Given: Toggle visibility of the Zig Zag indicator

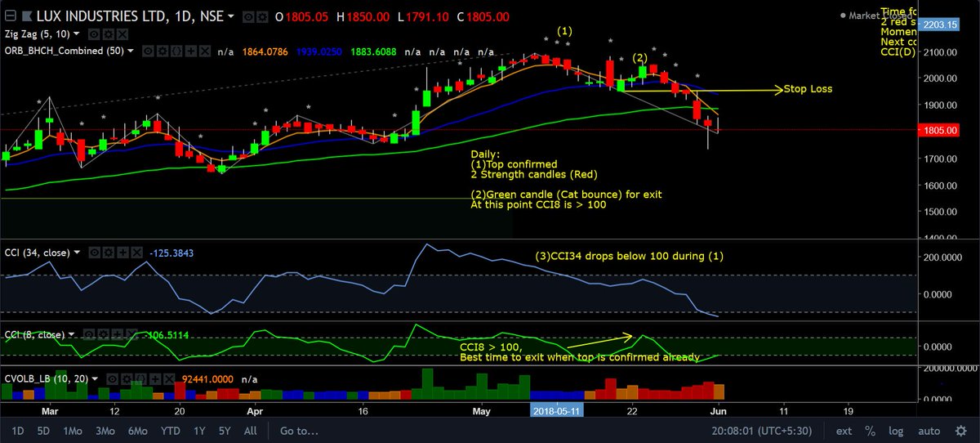Looking at the screenshot, I should [94, 34].
